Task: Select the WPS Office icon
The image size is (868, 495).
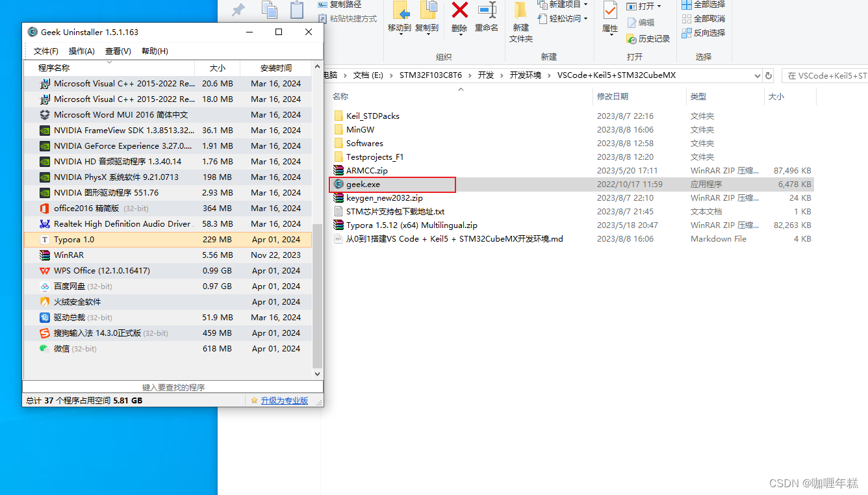Action: pos(45,271)
